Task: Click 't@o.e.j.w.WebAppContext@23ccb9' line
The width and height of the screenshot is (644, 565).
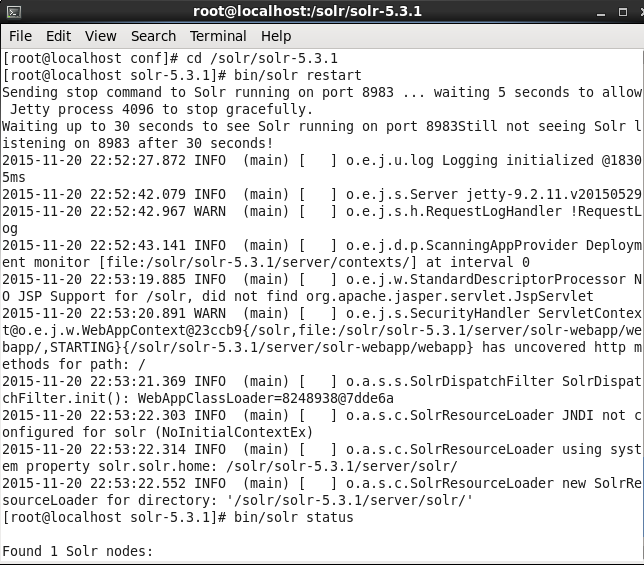Action: tap(322, 331)
